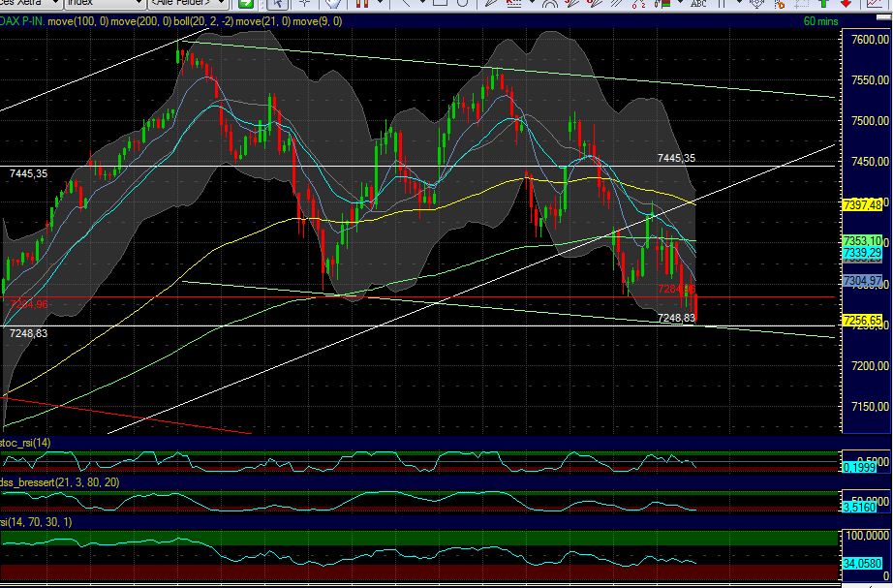893x588 pixels.
Task: Click the red 7234,96 level label
Action: click(x=29, y=304)
